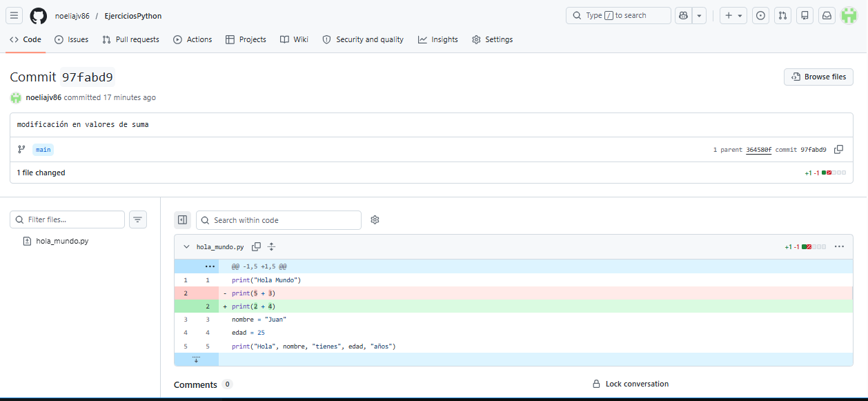Viewport: 868px width, 401px height.
Task: Open the diff file more options menu
Action: [x=839, y=246]
